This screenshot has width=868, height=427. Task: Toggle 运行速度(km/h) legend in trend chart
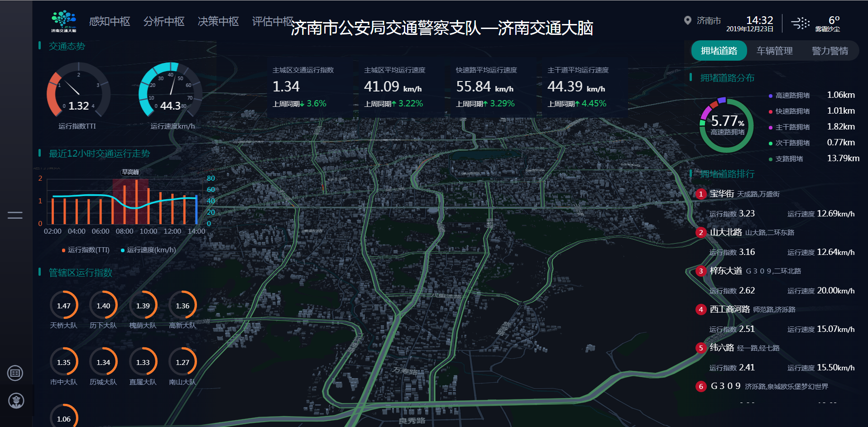[x=148, y=250]
